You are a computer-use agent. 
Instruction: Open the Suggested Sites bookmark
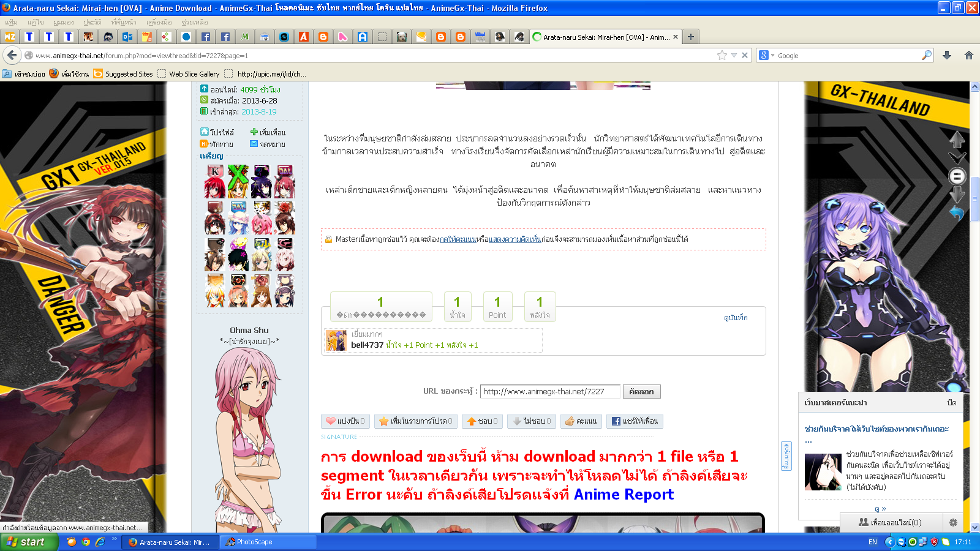point(123,73)
